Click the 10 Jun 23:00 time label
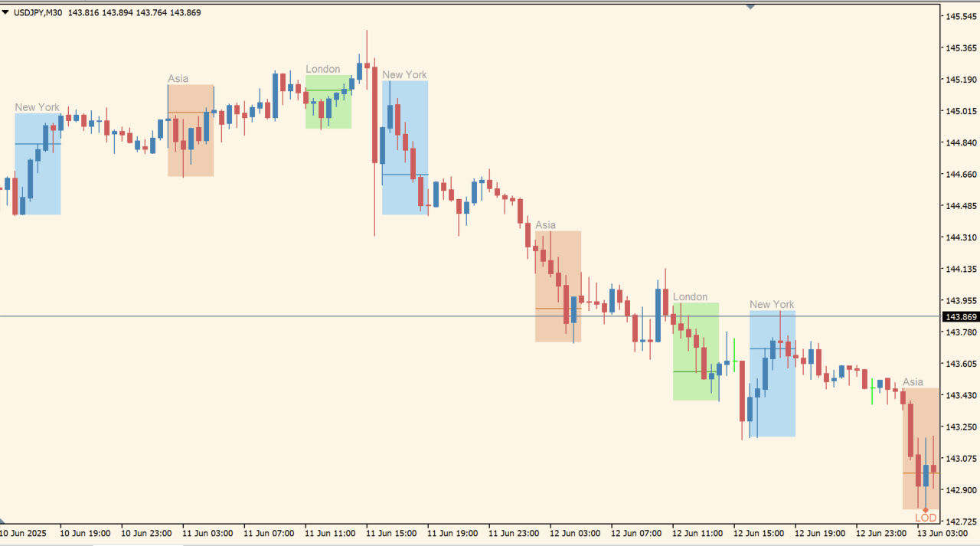Image resolution: width=980 pixels, height=546 pixels. (x=146, y=533)
